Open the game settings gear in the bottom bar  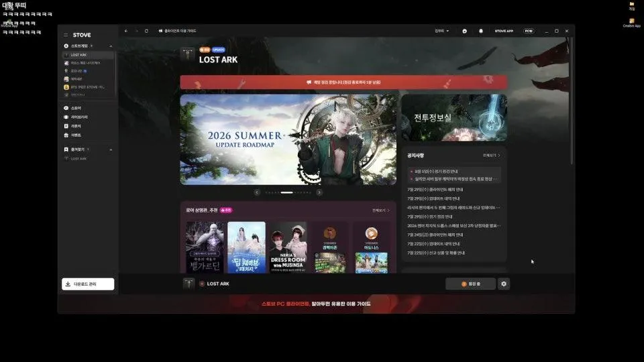click(x=504, y=284)
